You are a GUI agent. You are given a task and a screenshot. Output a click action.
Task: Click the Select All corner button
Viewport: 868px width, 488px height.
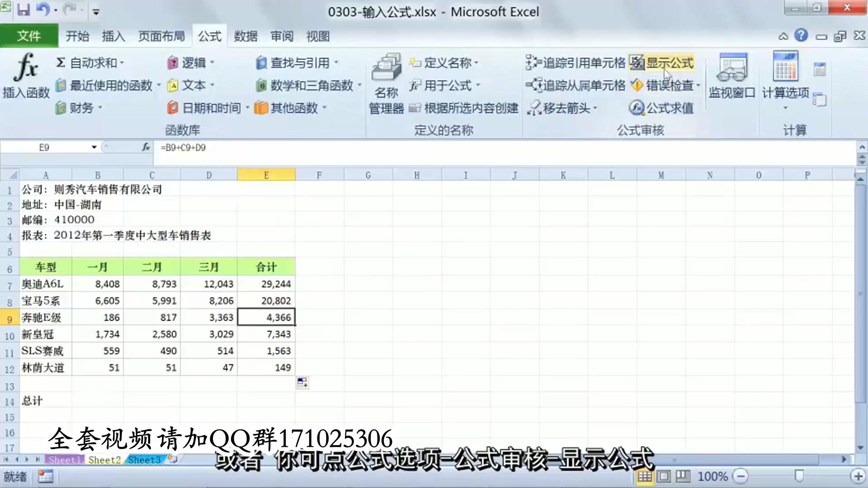pyautogui.click(x=10, y=175)
